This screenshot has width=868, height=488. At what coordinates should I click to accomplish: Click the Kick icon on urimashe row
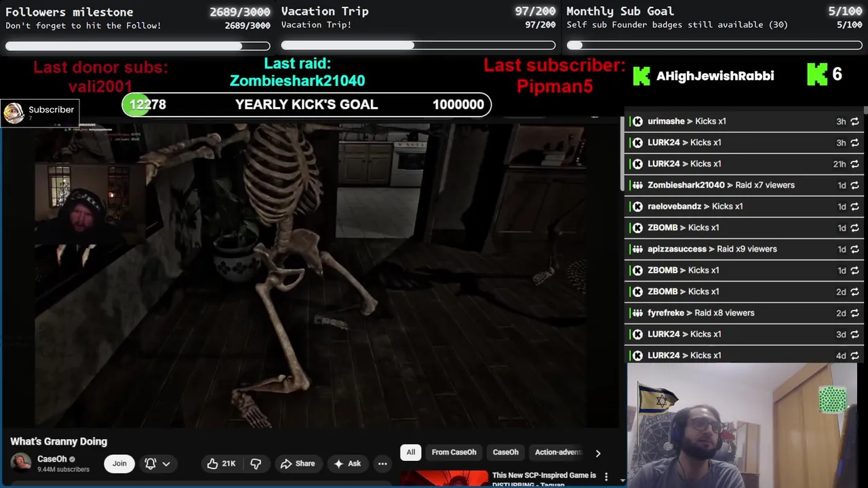[x=637, y=121]
